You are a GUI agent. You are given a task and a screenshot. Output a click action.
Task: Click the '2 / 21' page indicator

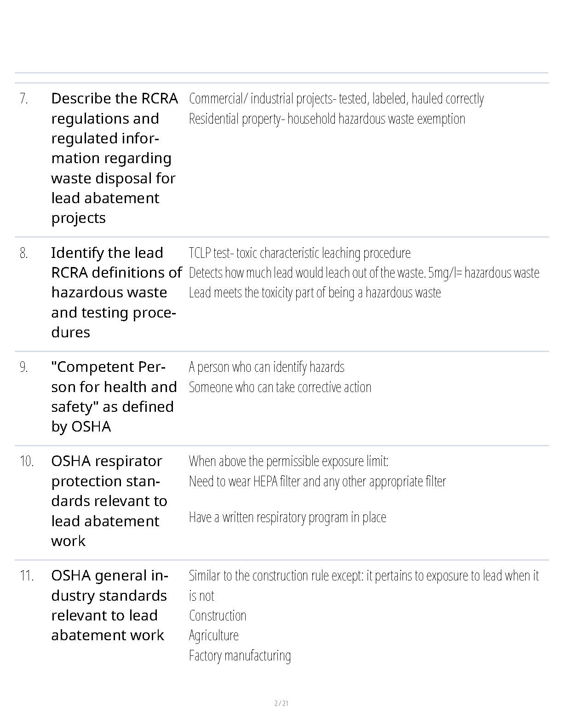click(281, 703)
